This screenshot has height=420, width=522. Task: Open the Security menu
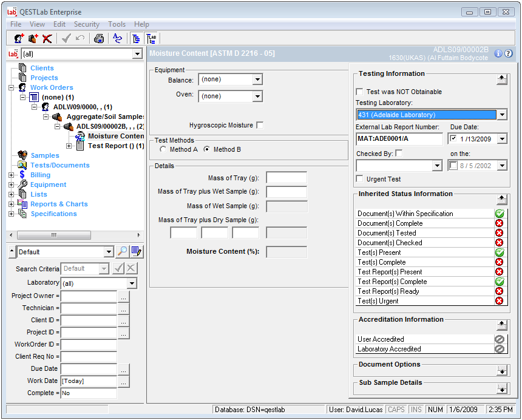[x=86, y=24]
